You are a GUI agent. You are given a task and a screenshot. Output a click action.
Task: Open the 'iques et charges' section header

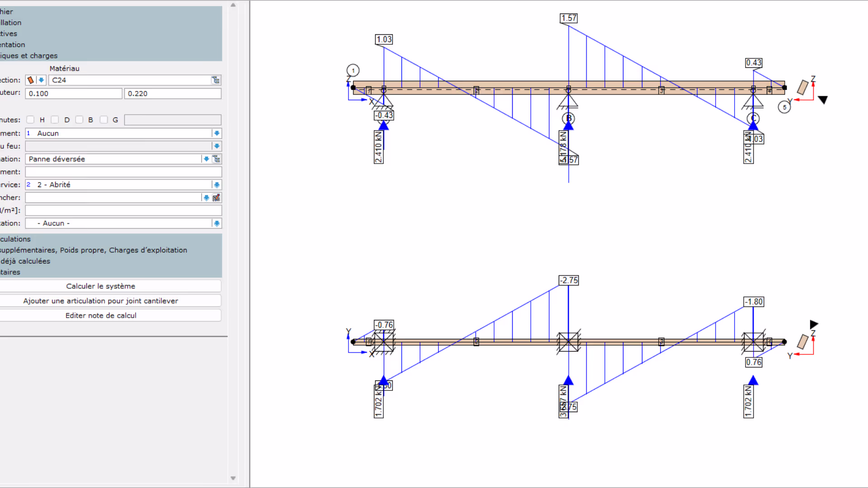[x=28, y=56]
